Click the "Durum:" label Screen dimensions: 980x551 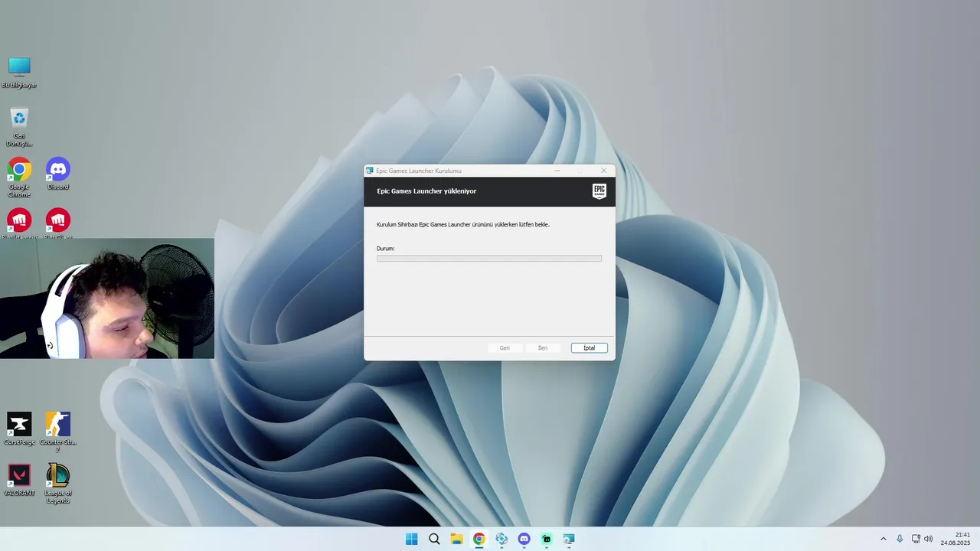point(386,249)
